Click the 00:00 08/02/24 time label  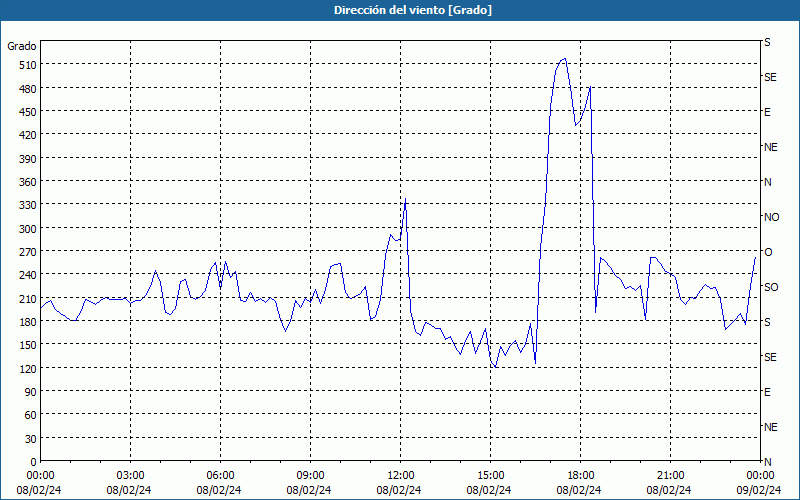[39, 483]
